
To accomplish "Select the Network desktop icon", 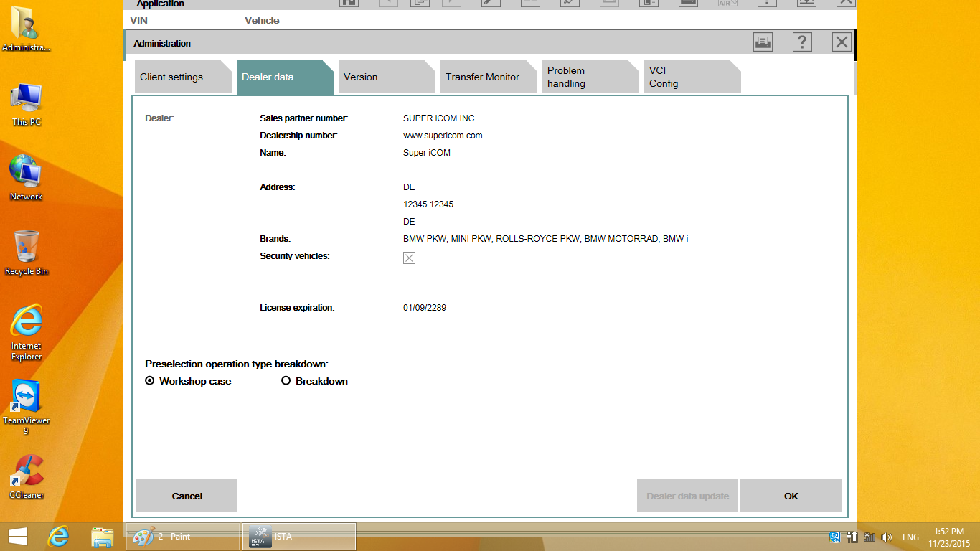I will tap(27, 178).
